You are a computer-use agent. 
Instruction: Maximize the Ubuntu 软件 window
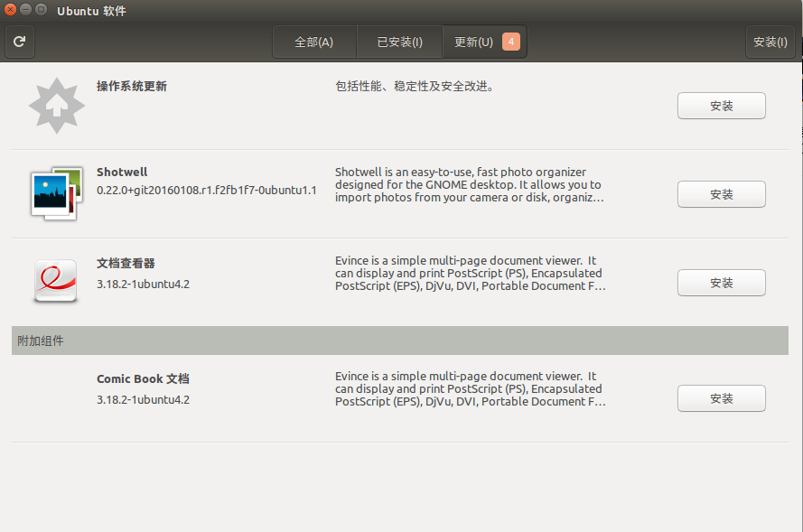(x=42, y=10)
